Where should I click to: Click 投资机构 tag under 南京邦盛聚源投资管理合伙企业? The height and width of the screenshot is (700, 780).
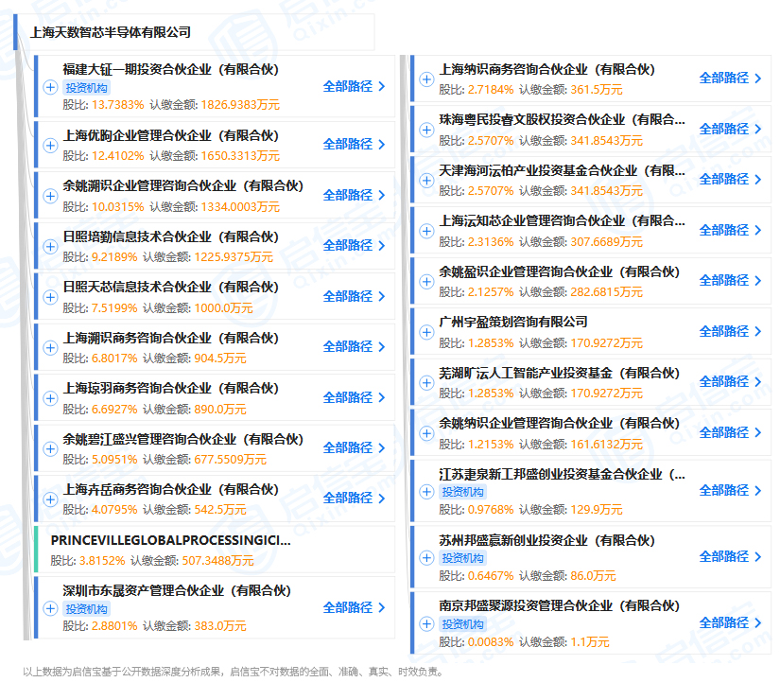coord(463,624)
